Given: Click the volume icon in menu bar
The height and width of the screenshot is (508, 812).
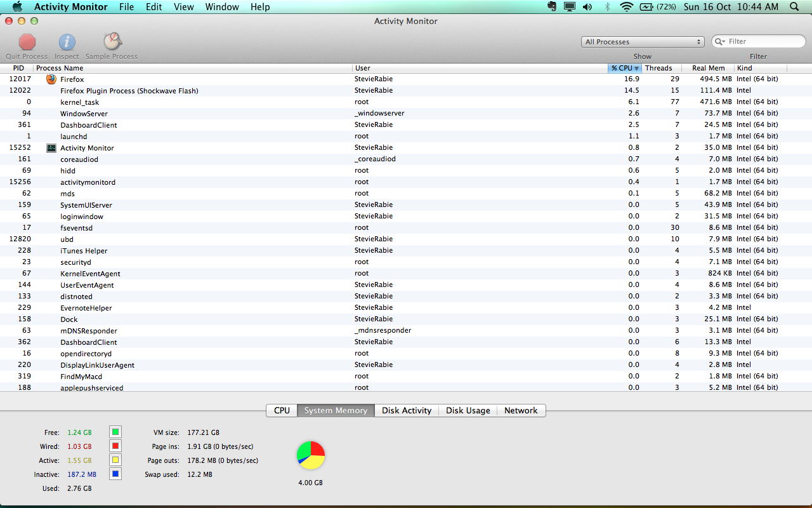Looking at the screenshot, I should point(587,7).
